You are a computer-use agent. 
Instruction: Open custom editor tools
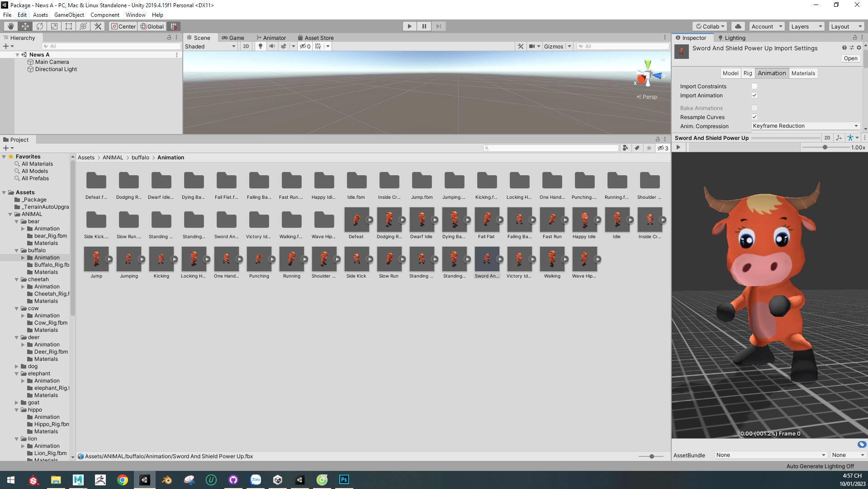tap(98, 26)
